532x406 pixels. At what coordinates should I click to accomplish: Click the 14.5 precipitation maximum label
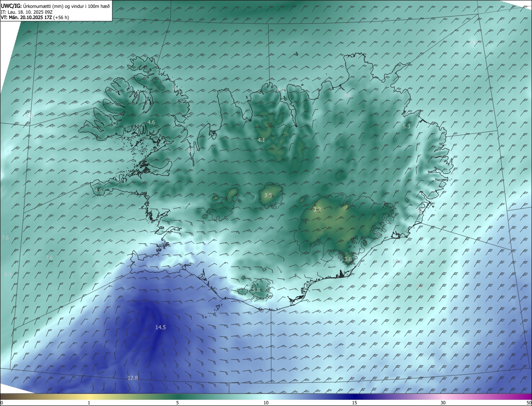point(160,328)
